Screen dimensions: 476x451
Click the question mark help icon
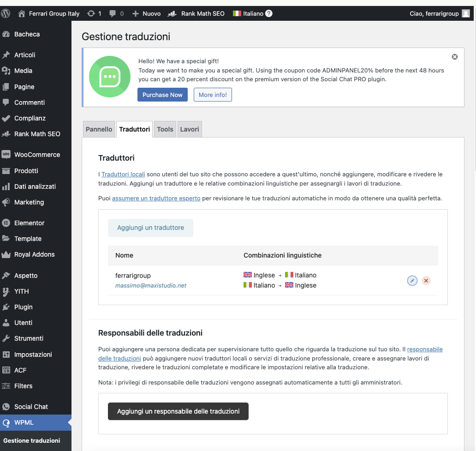click(x=268, y=13)
